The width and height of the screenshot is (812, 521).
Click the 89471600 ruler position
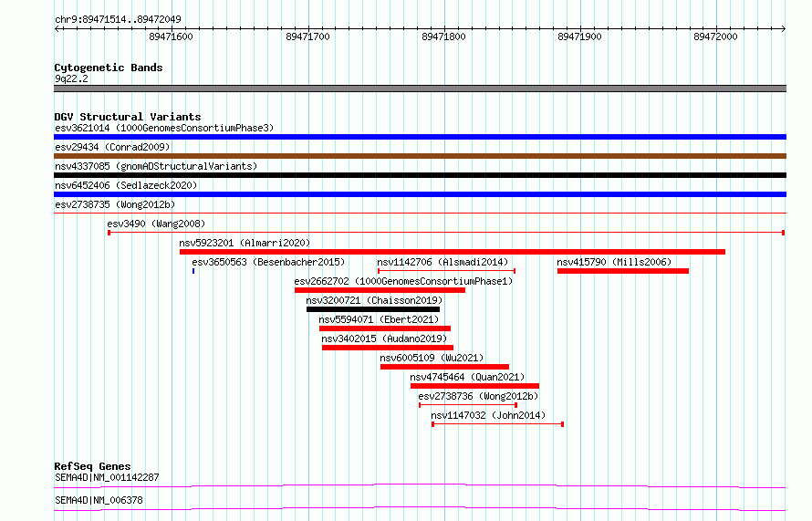(171, 36)
